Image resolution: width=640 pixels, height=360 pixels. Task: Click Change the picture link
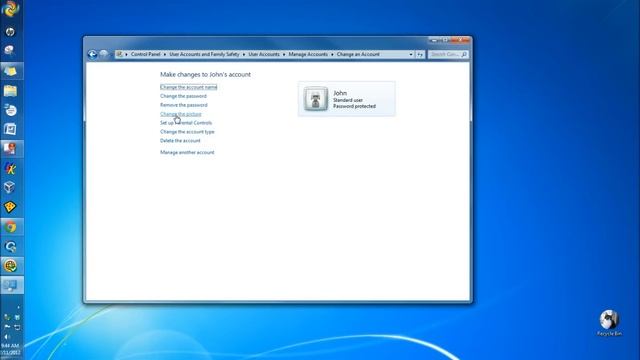pos(180,114)
